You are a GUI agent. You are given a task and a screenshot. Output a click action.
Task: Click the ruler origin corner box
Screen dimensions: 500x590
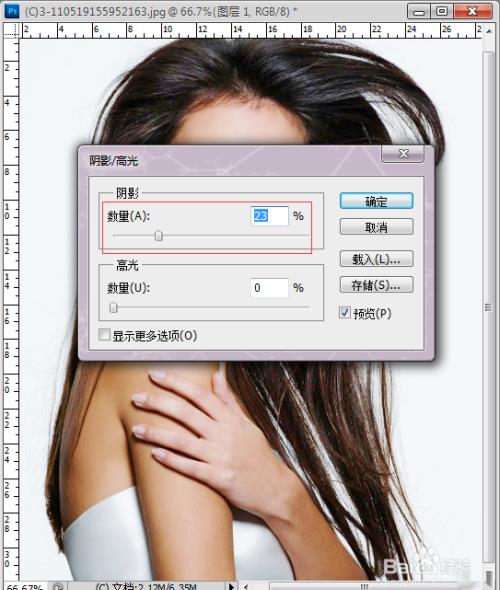tap(11, 30)
